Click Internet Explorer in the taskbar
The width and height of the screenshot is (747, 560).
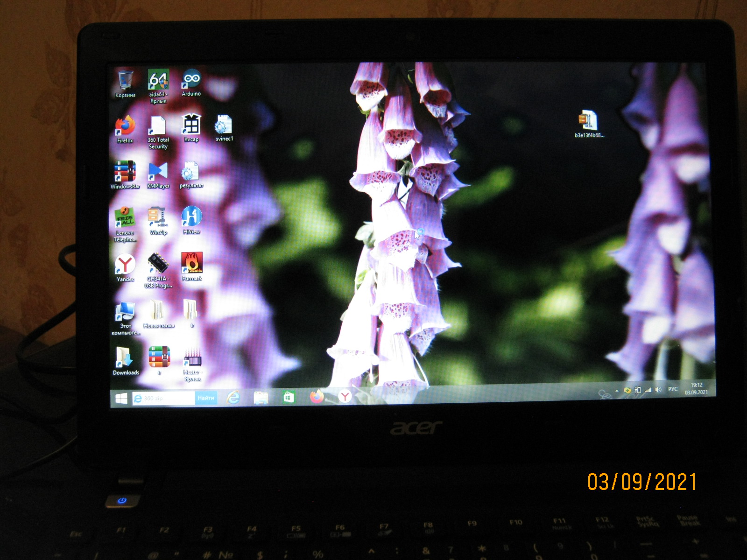point(233,398)
